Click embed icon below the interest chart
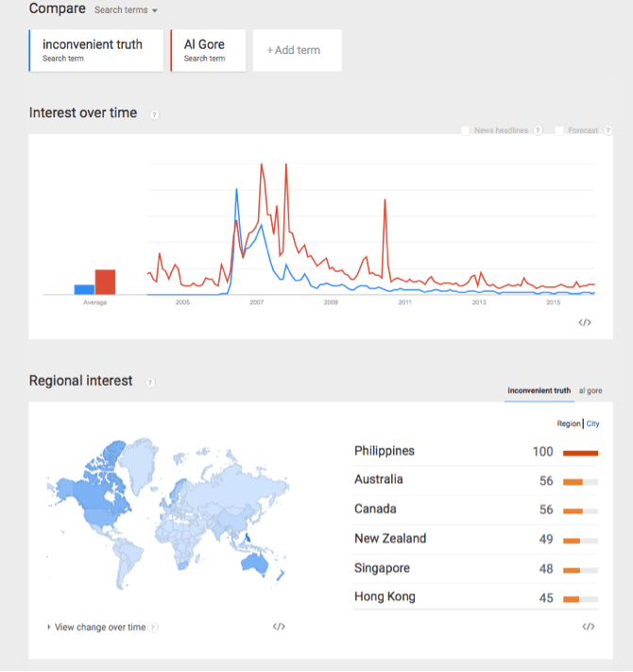 (x=585, y=322)
